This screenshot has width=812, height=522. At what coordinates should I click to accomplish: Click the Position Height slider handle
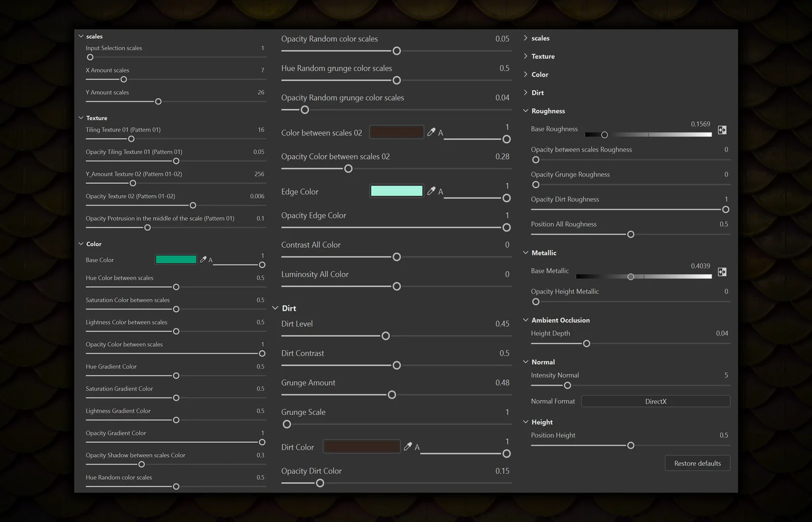[630, 445]
